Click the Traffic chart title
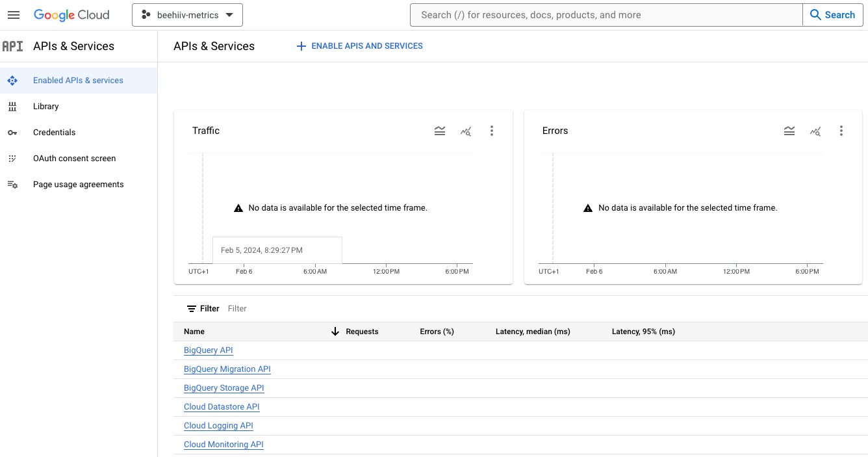868x457 pixels. point(206,131)
